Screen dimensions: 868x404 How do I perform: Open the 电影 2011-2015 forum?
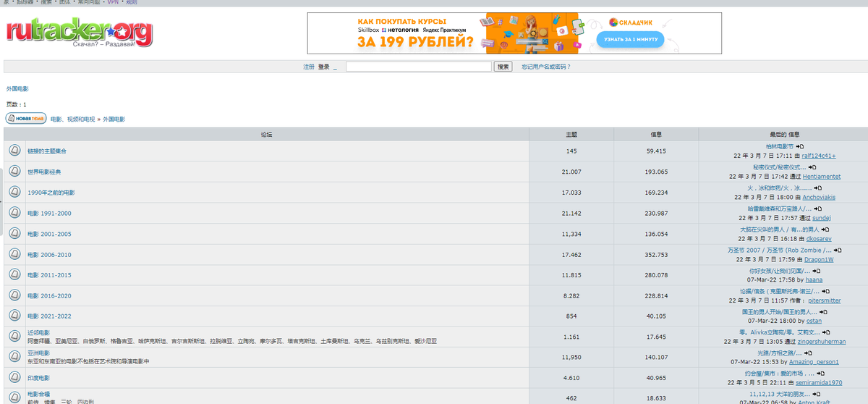[49, 275]
